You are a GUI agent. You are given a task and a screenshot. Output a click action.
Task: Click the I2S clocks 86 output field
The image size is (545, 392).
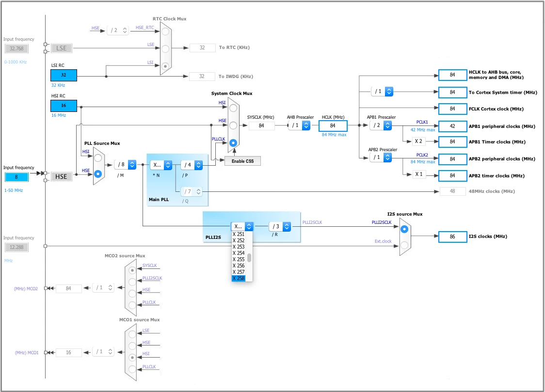[x=452, y=236]
